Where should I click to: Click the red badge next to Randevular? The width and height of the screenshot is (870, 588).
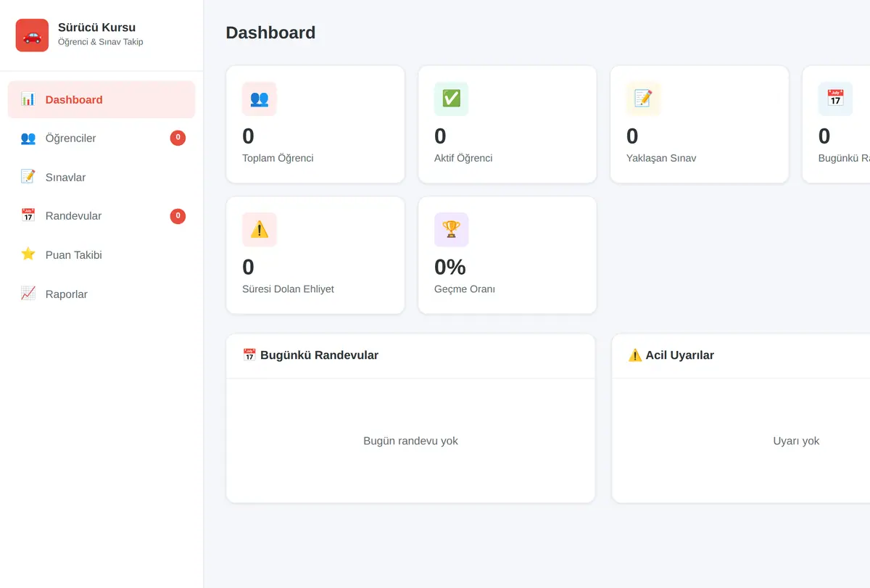coord(178,216)
